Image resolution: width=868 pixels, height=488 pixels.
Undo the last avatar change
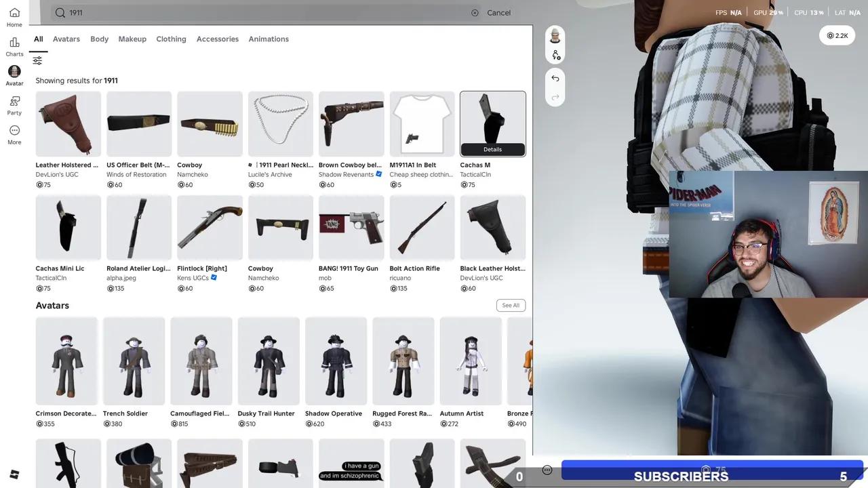[555, 79]
